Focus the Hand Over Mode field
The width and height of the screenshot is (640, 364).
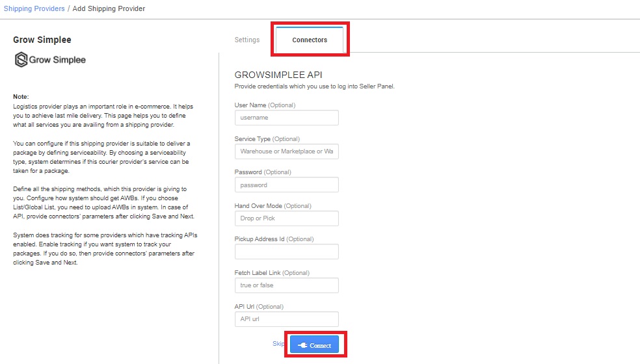tap(287, 218)
